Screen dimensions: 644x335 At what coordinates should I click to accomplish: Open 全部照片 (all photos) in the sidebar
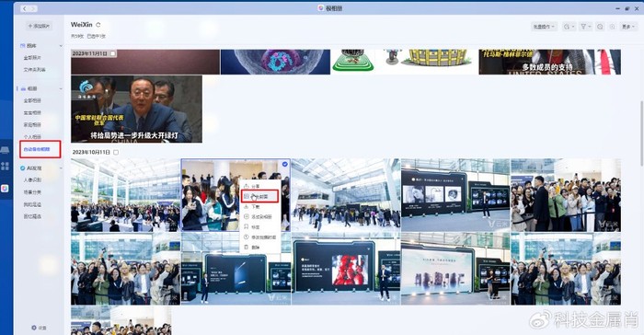(32, 58)
